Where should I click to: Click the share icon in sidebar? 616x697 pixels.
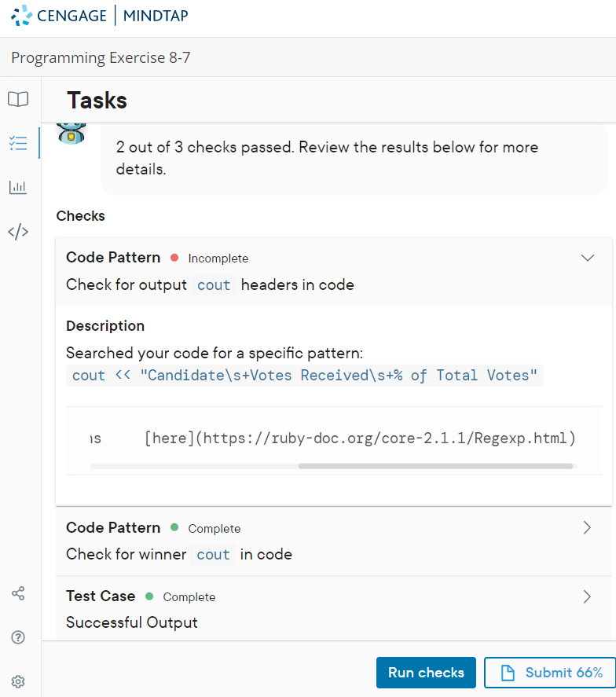18,593
